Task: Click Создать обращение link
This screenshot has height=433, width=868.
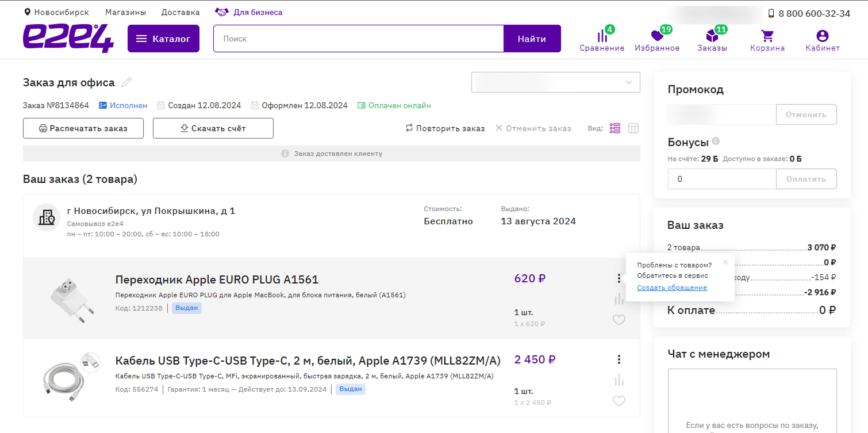Action: [672, 288]
